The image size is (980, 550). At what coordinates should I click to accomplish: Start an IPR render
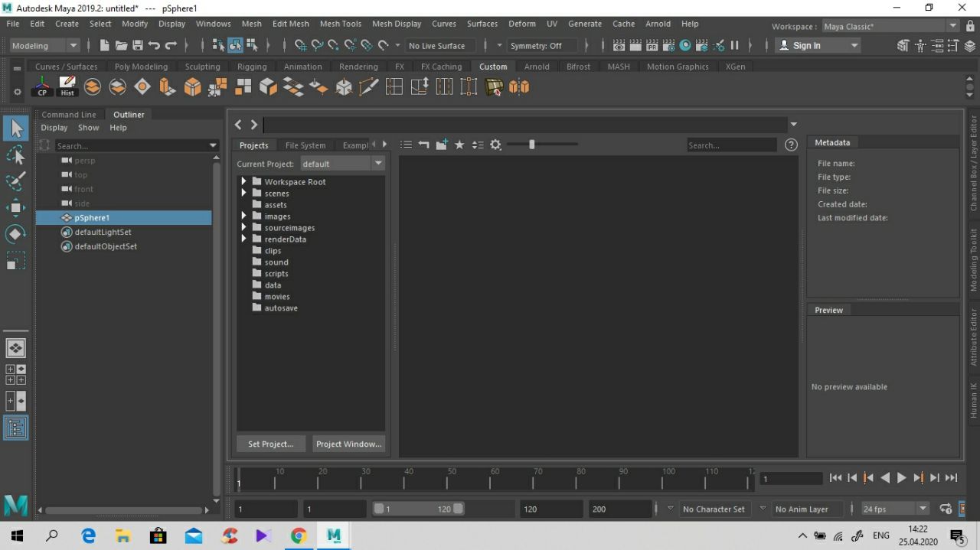pos(652,45)
